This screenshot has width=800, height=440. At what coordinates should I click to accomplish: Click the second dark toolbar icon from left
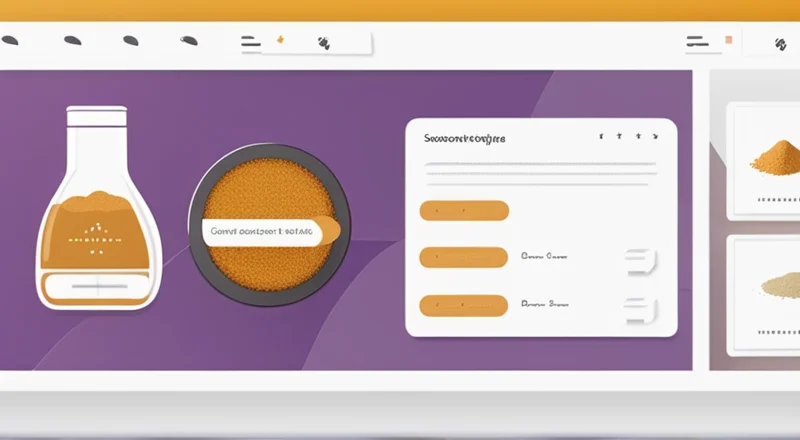[72, 42]
